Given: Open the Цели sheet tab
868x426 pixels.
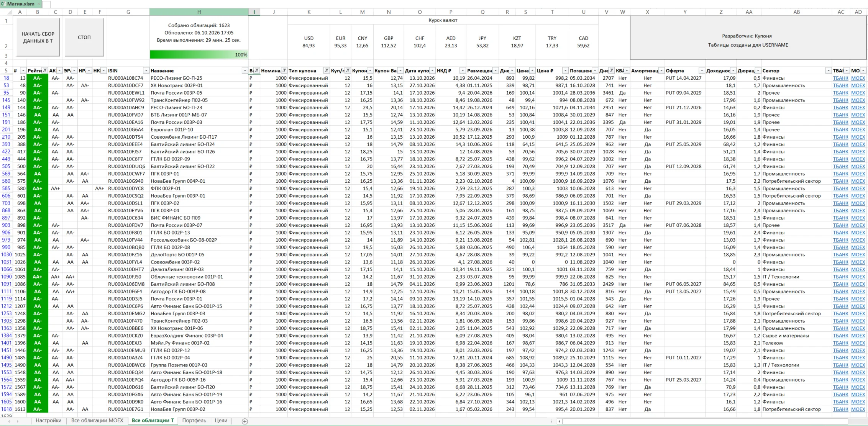Looking at the screenshot, I should click(221, 421).
